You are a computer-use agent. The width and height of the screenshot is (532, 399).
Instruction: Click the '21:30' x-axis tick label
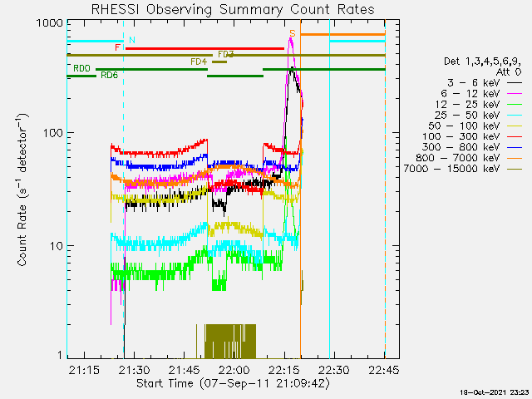pos(135,370)
